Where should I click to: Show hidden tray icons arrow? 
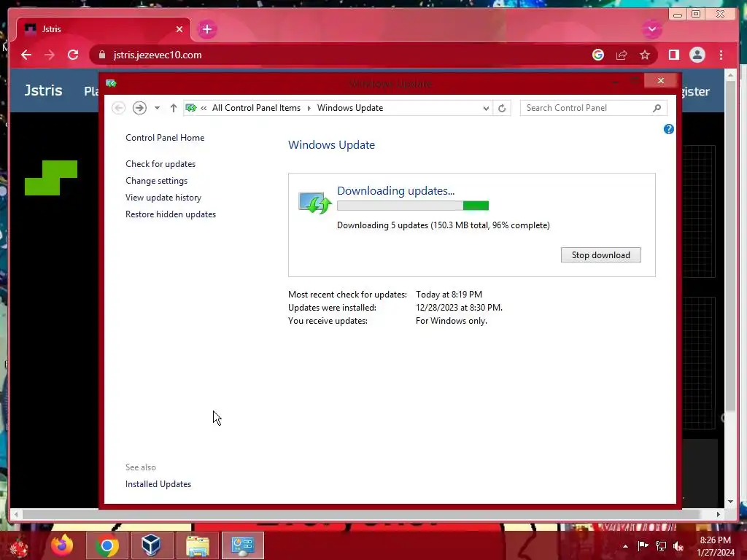point(625,546)
